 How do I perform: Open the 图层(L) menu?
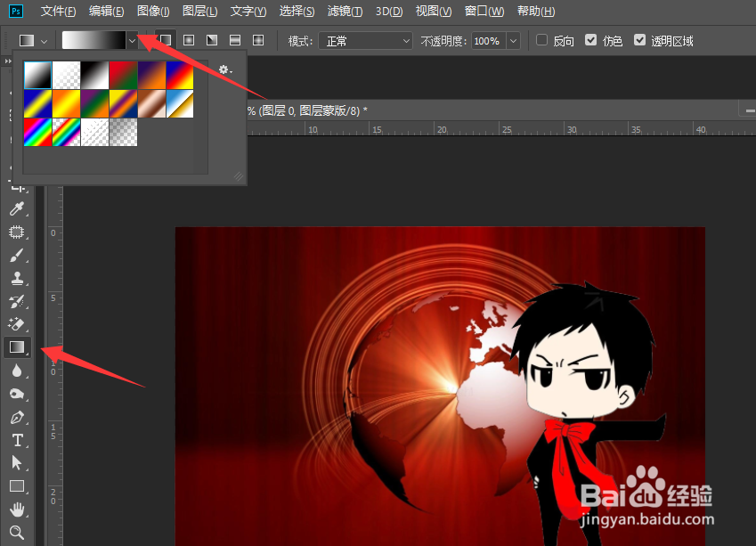(x=199, y=11)
